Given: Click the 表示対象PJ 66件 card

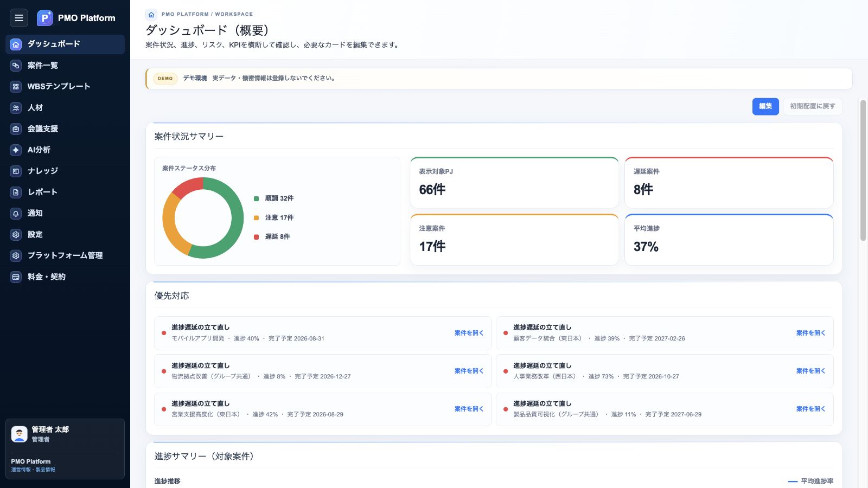Looking at the screenshot, I should [514, 183].
